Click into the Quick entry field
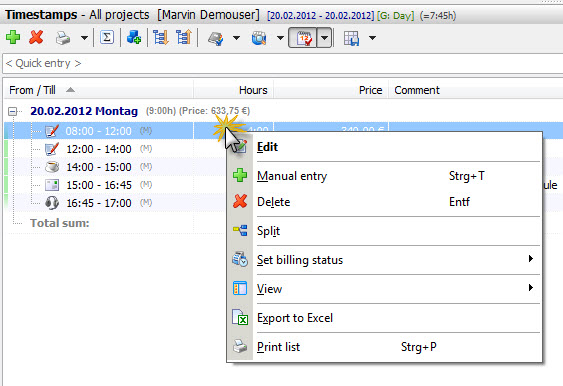 (282, 64)
